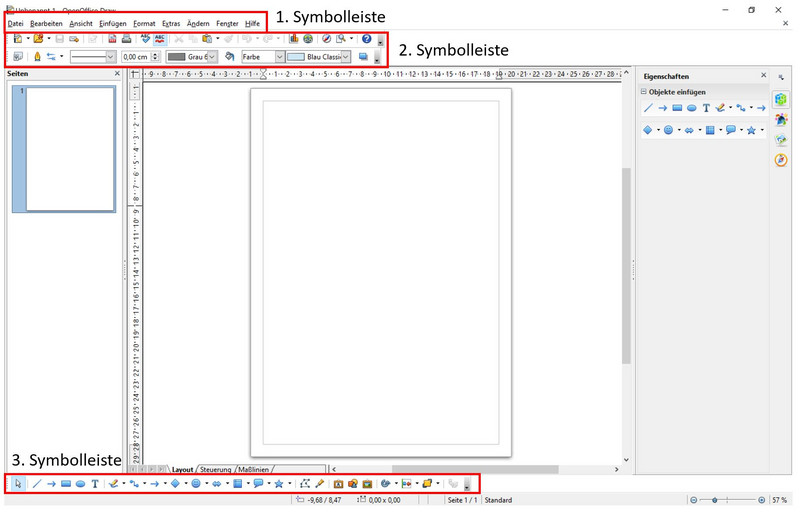The height and width of the screenshot is (512, 800).
Task: Click the Help question mark icon
Action: [x=366, y=38]
